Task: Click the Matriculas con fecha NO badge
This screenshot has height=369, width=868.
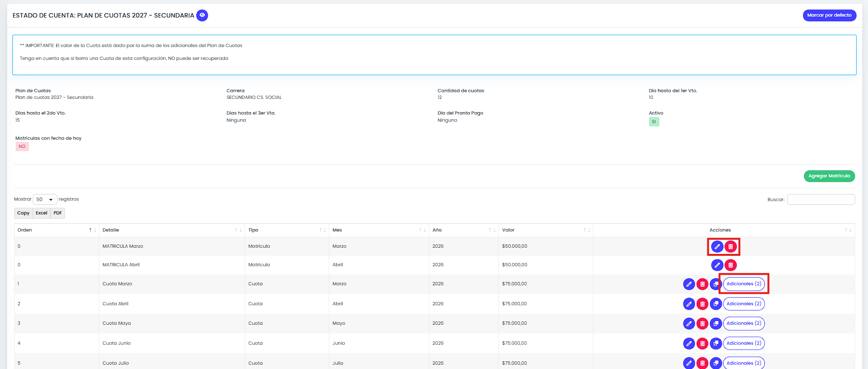Action: point(22,146)
